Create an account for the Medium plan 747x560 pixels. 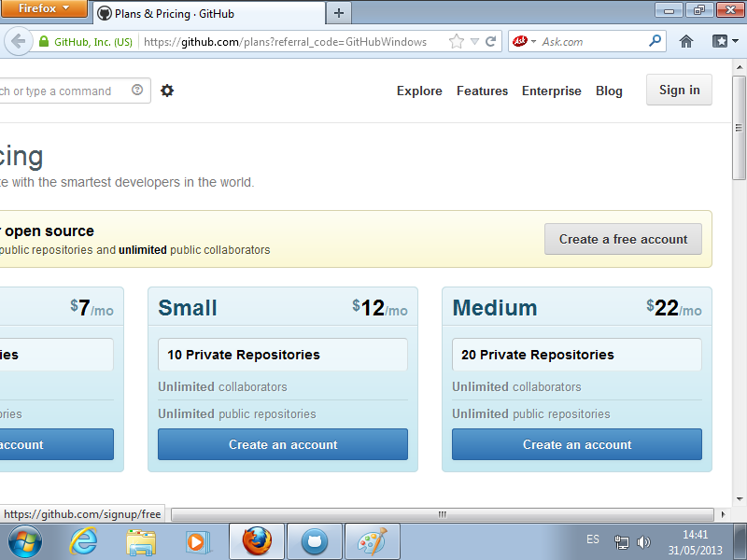(577, 444)
